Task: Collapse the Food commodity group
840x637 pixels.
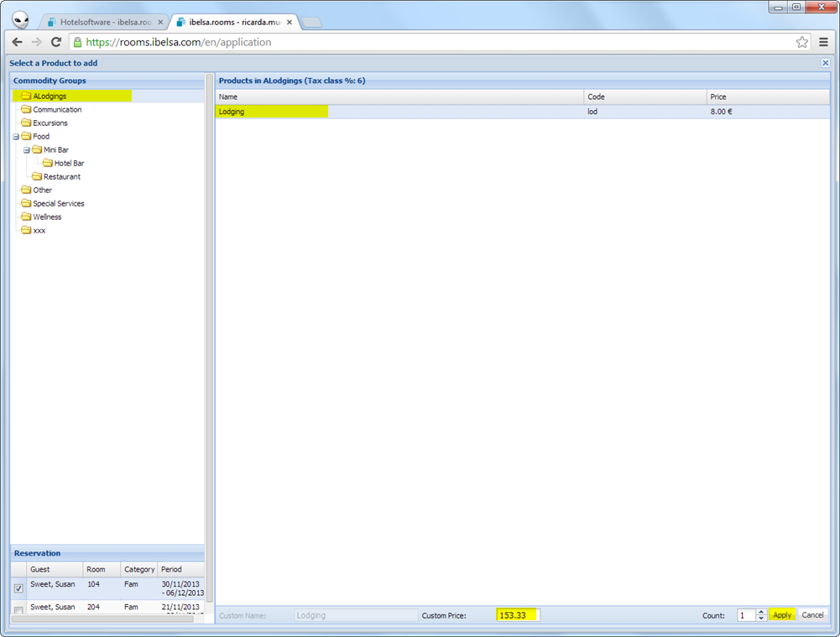Action: tap(16, 137)
